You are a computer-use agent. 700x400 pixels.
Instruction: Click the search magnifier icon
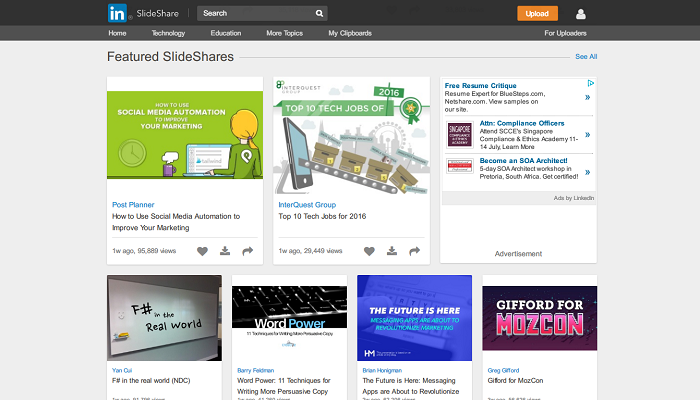click(319, 13)
